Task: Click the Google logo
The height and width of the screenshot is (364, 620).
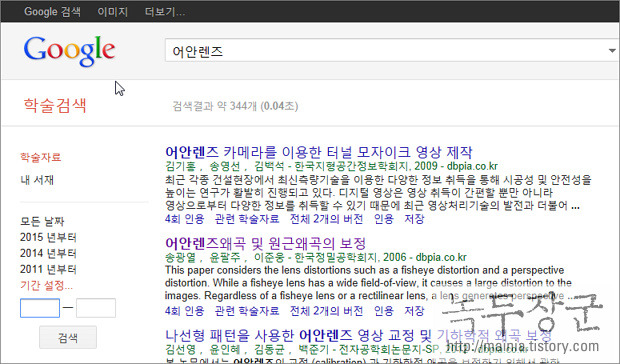Action: 70,51
